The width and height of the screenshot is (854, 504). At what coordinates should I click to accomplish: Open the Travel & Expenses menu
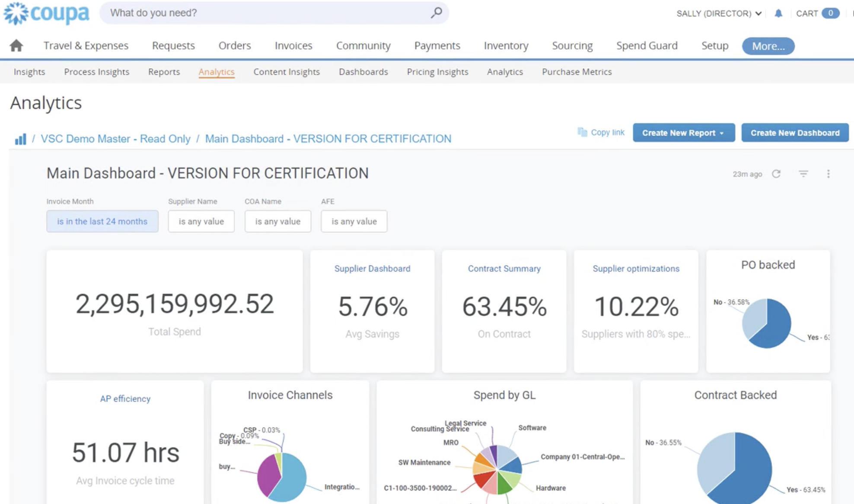[86, 45]
